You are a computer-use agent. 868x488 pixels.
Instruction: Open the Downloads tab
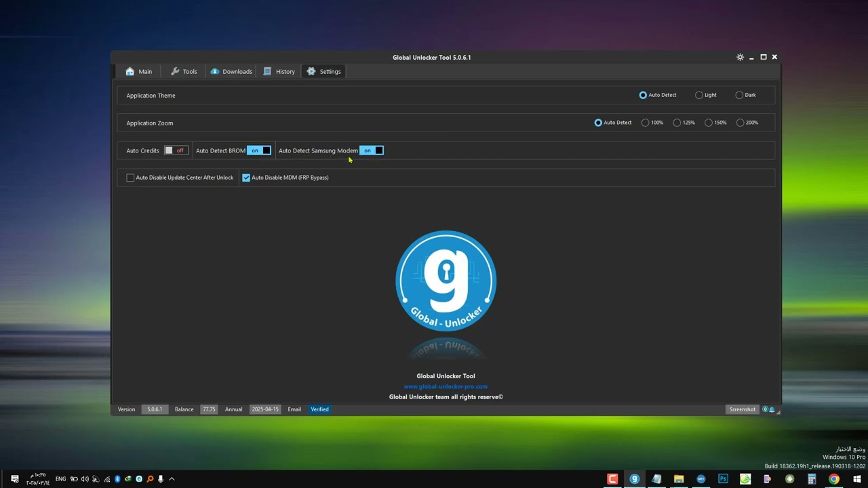pyautogui.click(x=231, y=71)
